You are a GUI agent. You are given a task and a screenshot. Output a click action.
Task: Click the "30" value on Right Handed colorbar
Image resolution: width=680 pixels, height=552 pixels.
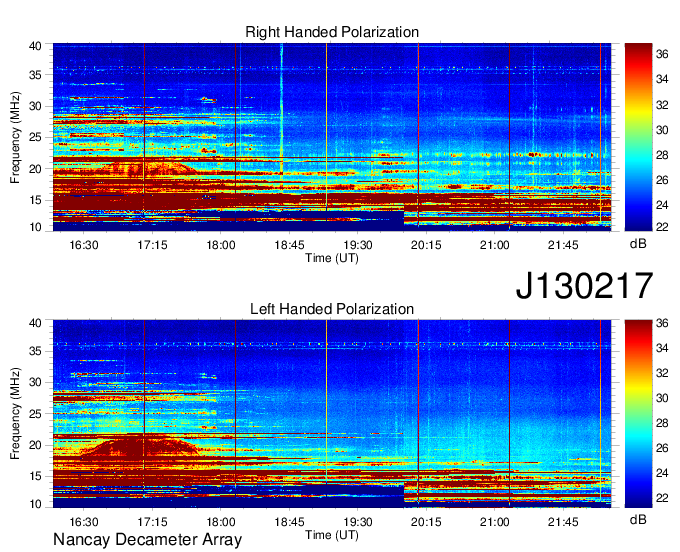point(662,130)
